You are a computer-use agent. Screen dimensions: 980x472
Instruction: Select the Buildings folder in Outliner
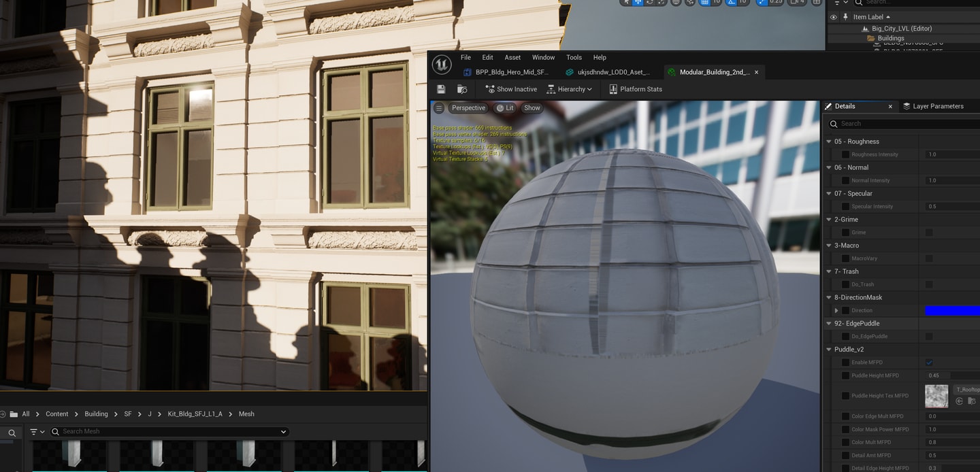pyautogui.click(x=891, y=38)
